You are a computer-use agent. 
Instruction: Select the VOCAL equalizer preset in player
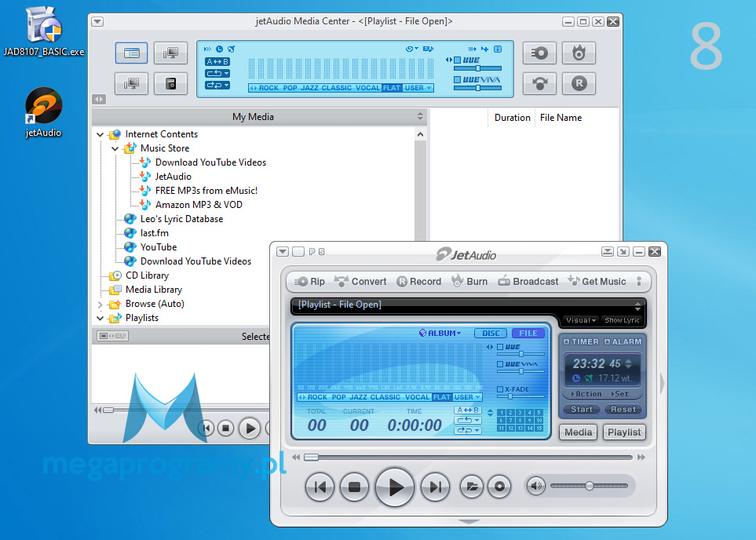coord(418,397)
